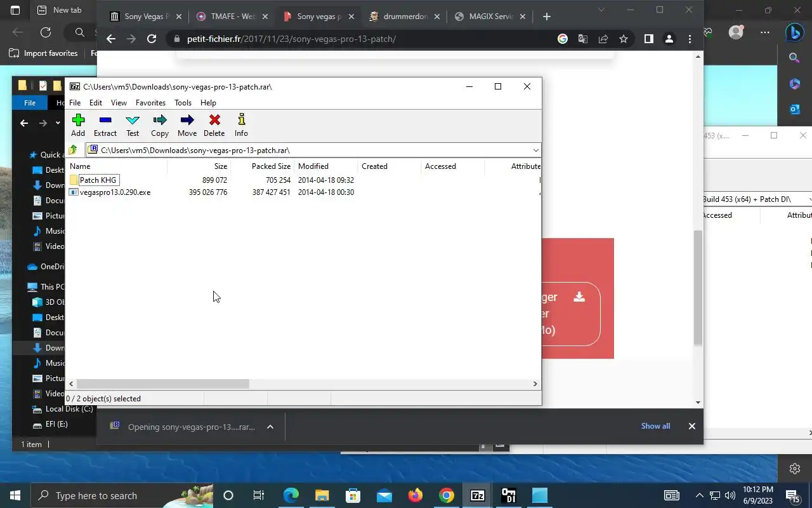Sort by Size column header
Image resolution: width=812 pixels, height=508 pixels.
click(x=199, y=166)
